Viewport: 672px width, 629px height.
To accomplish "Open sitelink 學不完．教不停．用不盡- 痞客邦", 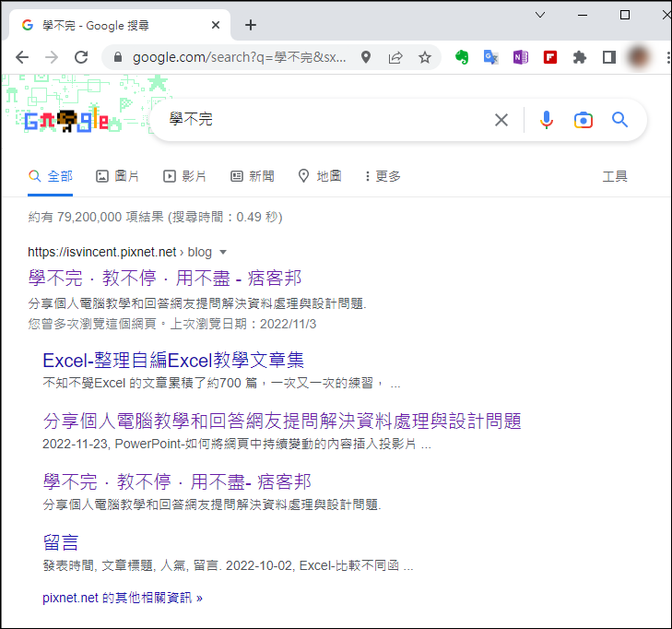I will pos(177,482).
